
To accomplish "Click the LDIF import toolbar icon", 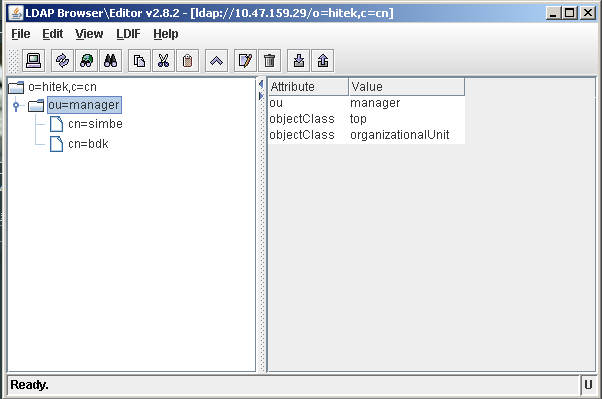I will click(298, 61).
